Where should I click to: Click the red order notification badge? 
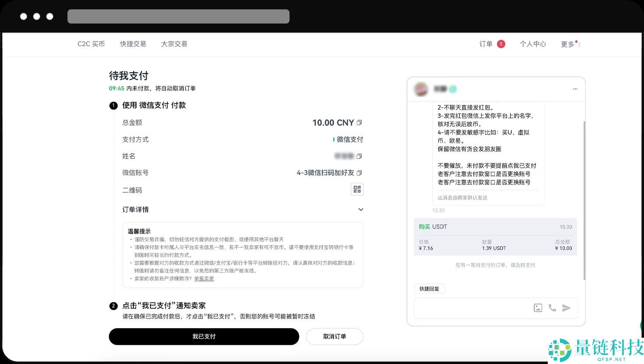[501, 44]
